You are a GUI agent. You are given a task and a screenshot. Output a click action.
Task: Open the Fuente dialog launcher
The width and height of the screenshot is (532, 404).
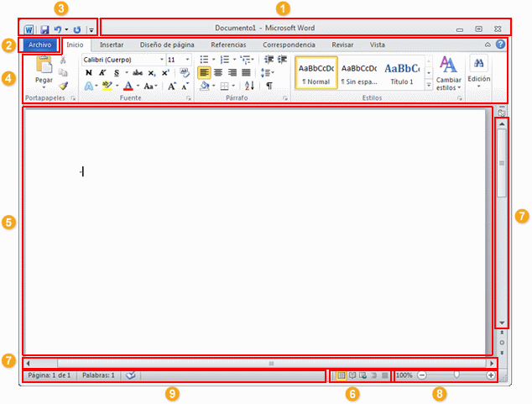point(189,98)
